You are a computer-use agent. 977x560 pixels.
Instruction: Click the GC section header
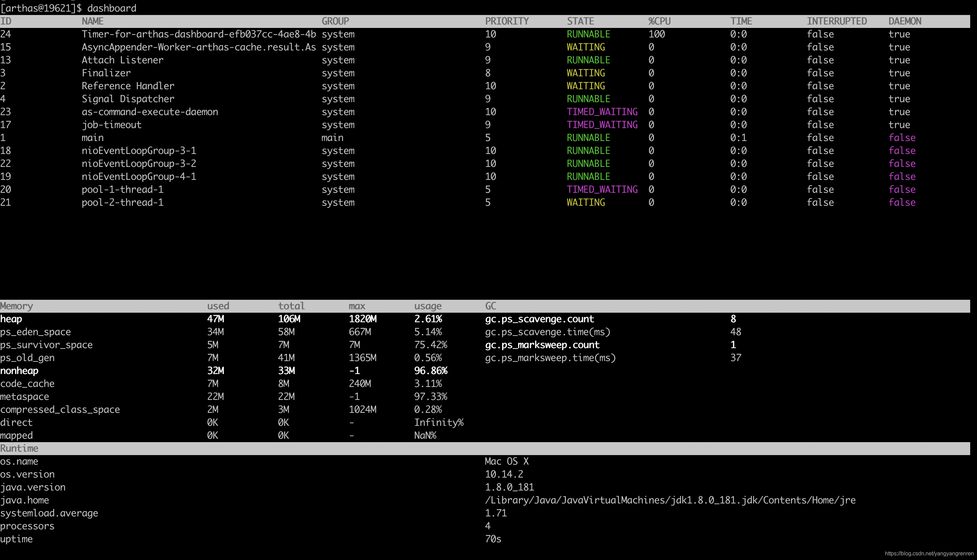point(491,306)
